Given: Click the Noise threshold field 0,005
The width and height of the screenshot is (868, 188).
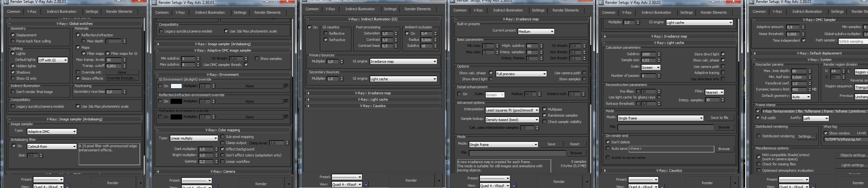Looking at the screenshot, I should point(793,34).
